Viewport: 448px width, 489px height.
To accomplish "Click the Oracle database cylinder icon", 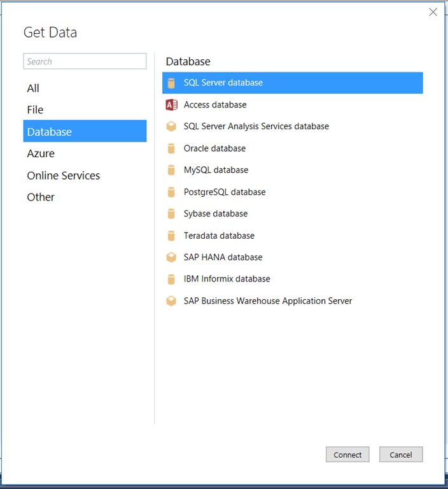I will (171, 148).
